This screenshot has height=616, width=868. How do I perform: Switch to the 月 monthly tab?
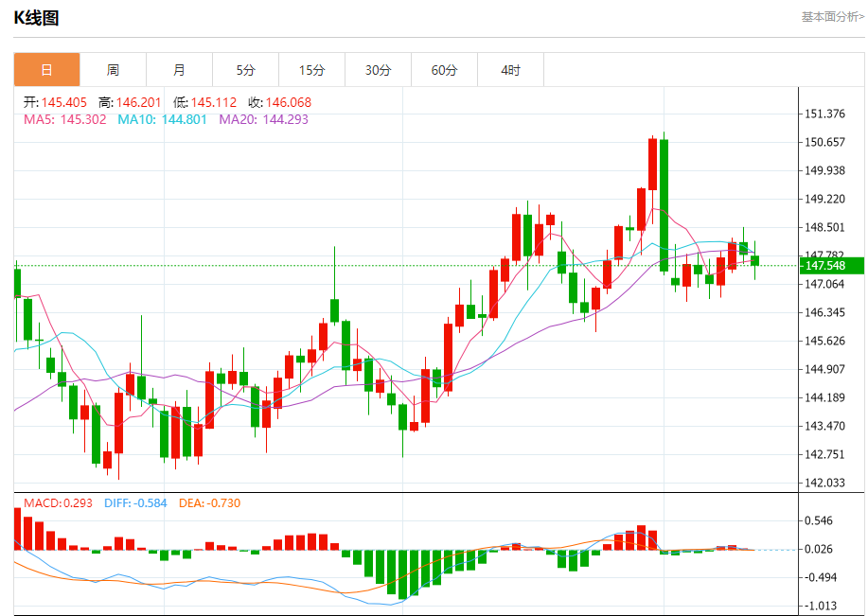(x=179, y=70)
